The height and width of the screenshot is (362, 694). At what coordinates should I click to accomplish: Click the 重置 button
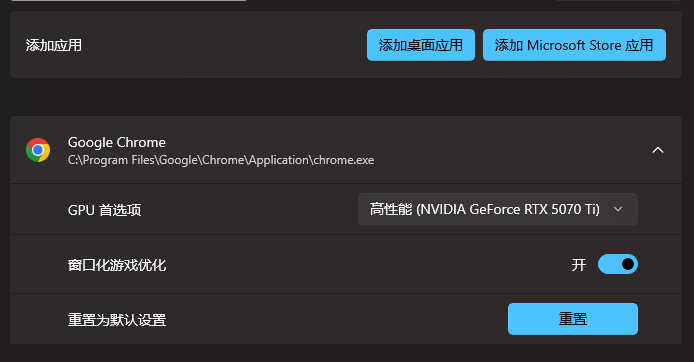pos(573,319)
